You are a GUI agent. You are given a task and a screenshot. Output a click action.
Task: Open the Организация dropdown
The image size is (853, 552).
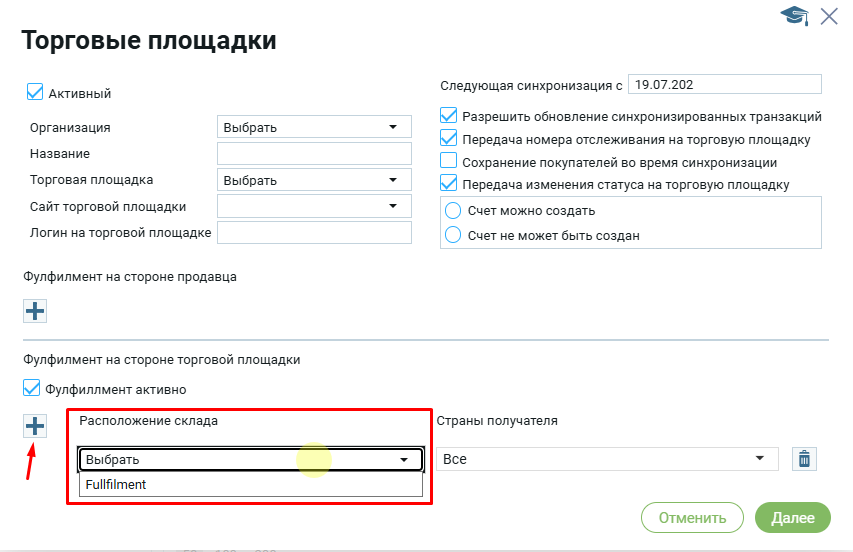click(314, 127)
